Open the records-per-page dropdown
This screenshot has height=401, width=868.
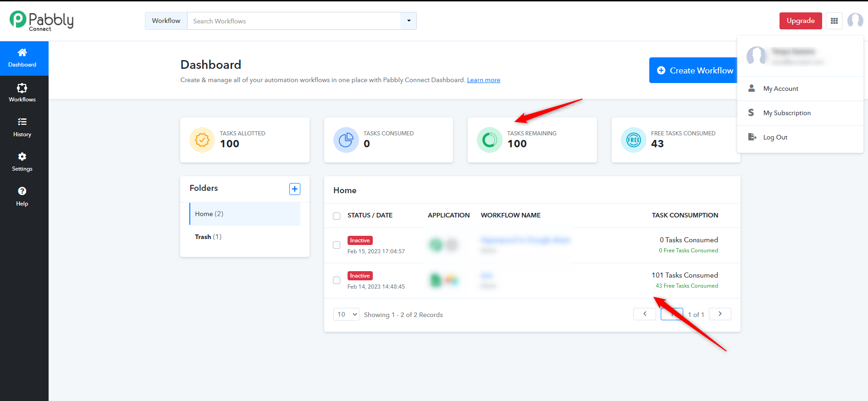click(346, 314)
